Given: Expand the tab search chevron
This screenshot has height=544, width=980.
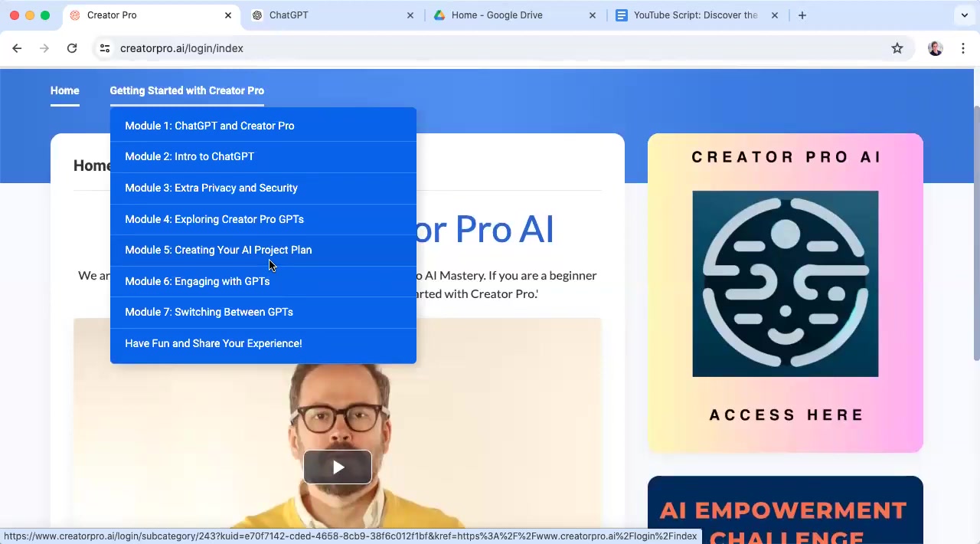Looking at the screenshot, I should (x=965, y=15).
